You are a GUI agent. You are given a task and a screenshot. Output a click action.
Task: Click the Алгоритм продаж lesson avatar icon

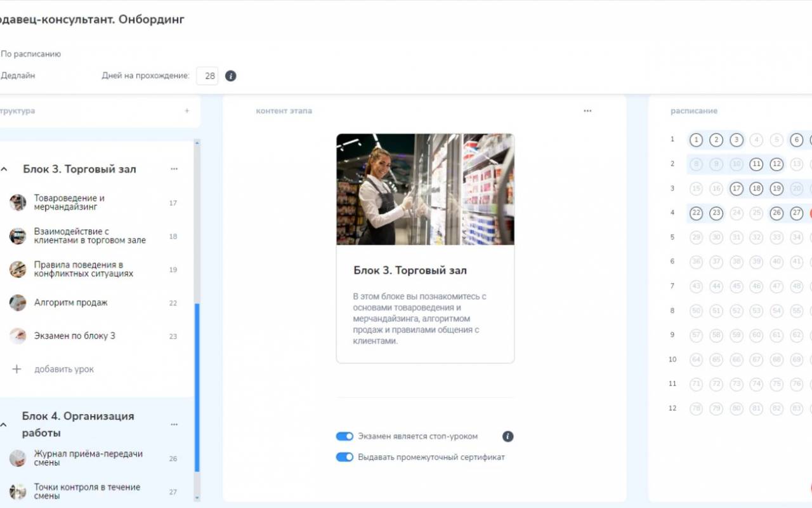pos(18,303)
